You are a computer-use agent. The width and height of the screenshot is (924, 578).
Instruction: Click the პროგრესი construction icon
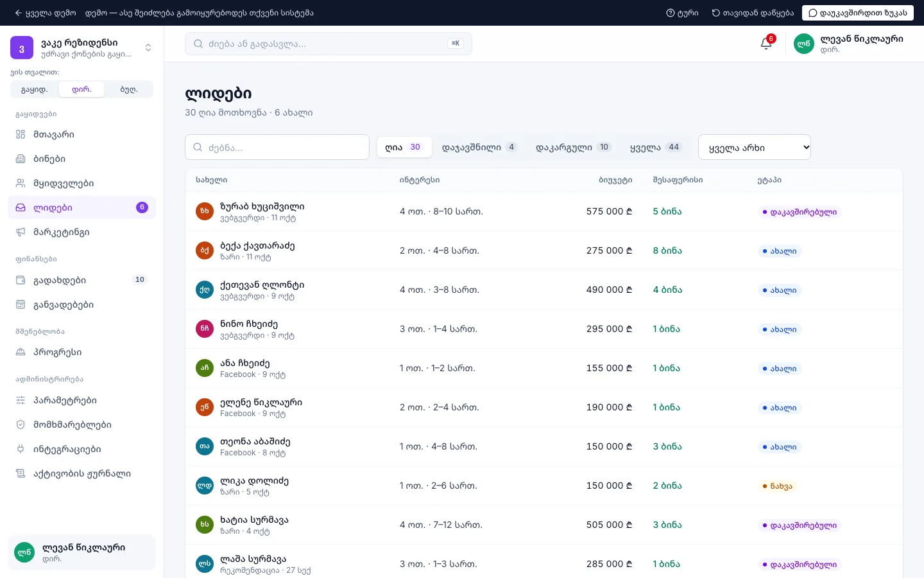coord(21,352)
